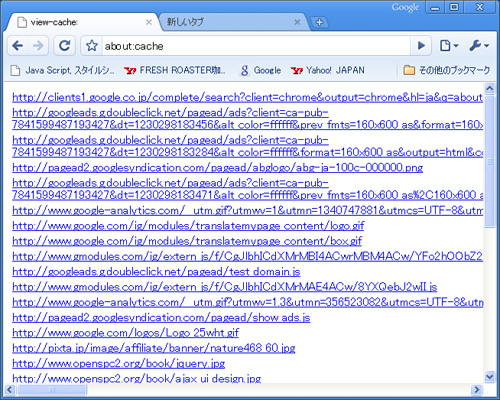Screen dimensions: 500x400
Task: Open logos/Logo_25wht.gif link
Action: click(x=125, y=333)
